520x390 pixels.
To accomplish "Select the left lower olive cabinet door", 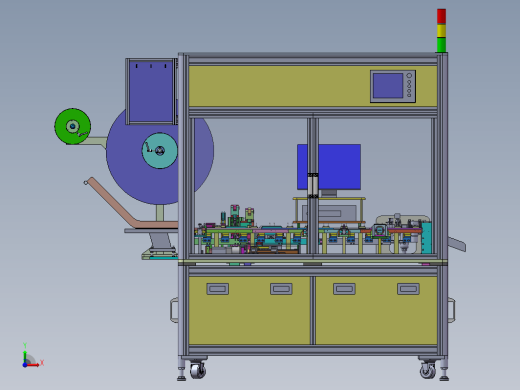I will tap(249, 310).
